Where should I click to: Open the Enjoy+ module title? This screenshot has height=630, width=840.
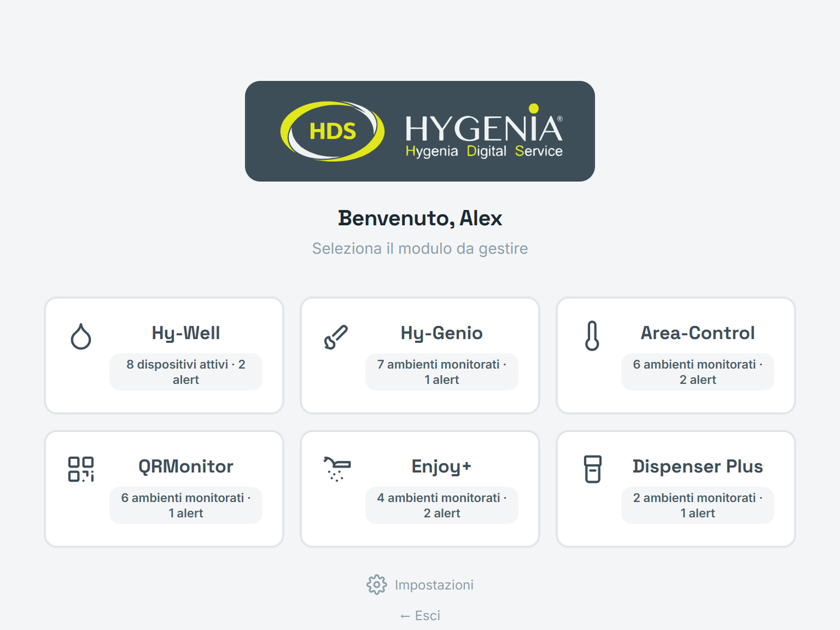point(442,466)
